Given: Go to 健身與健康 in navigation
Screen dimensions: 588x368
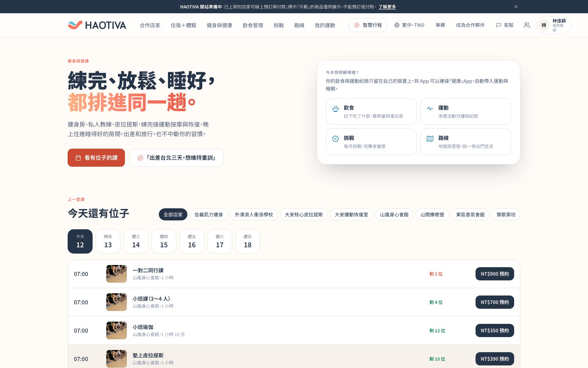Looking at the screenshot, I should 219,25.
